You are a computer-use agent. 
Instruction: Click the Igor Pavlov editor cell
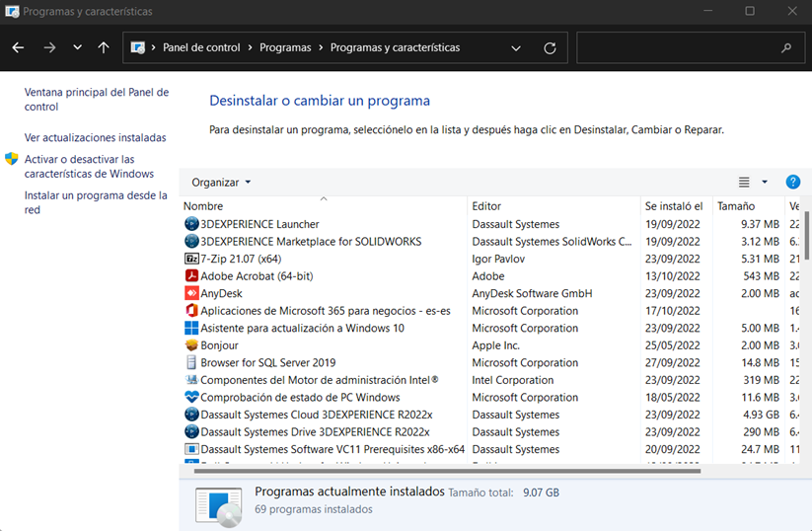point(498,259)
